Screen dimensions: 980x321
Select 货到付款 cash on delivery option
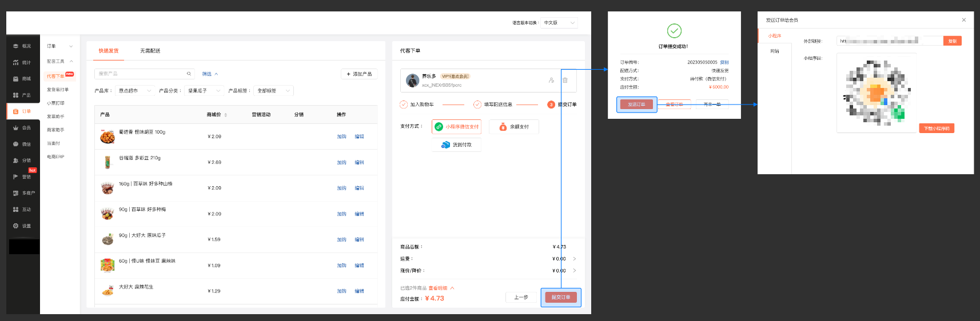coord(456,145)
